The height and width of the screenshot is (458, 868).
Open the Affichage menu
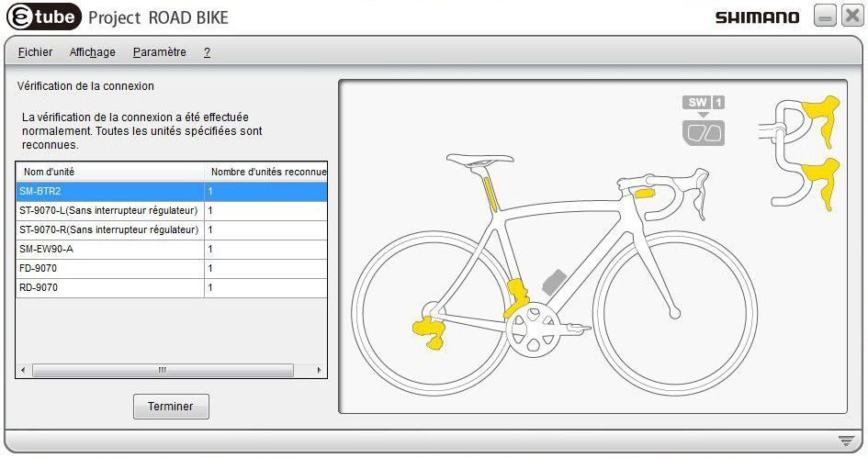coord(93,52)
